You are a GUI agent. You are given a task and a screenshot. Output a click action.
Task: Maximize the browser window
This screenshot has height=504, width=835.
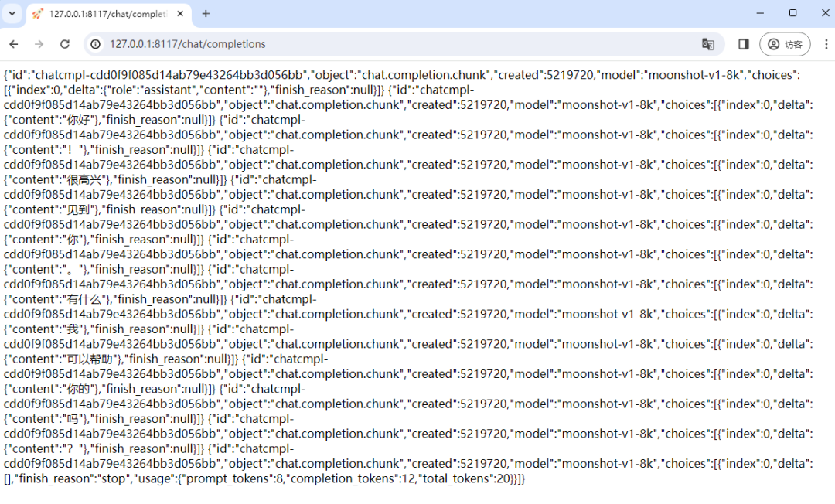[x=793, y=13]
